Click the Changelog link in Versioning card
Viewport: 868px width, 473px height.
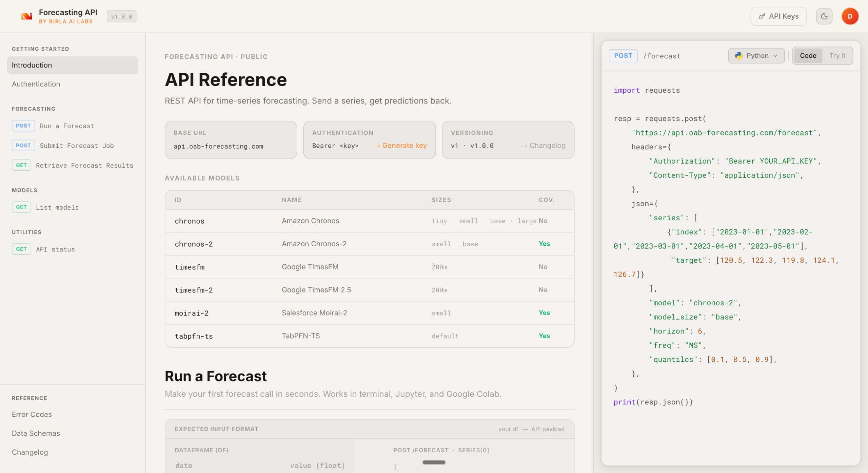coord(542,146)
